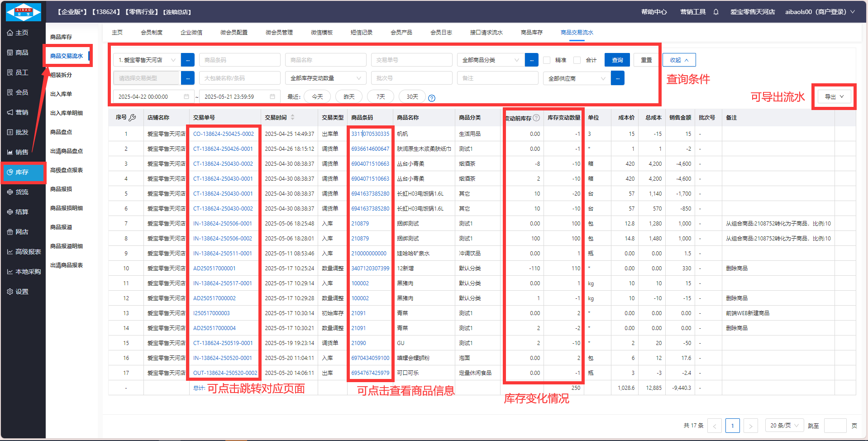Open store picker ellipsis button beside 爱宝零售天河店
Image resolution: width=868 pixels, height=441 pixels.
click(x=188, y=60)
